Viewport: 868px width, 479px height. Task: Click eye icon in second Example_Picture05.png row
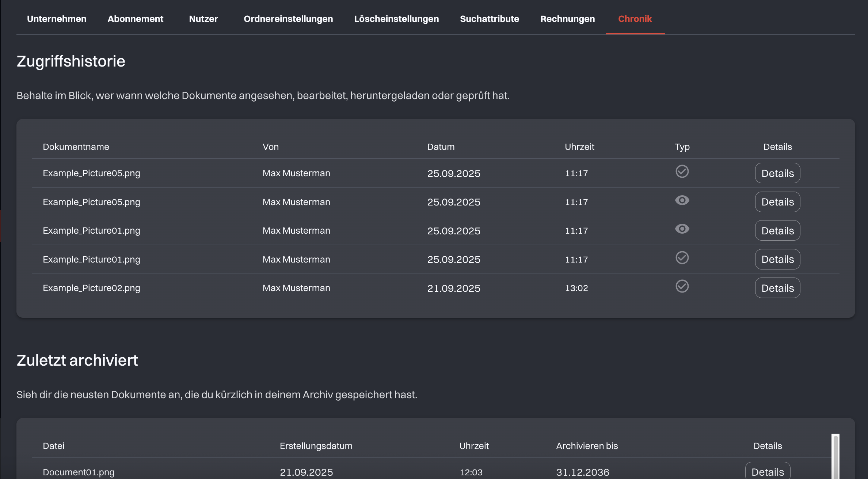[x=682, y=200]
